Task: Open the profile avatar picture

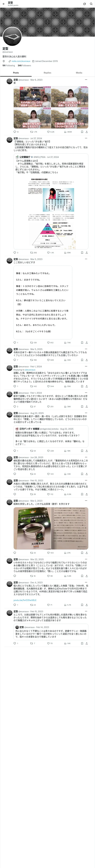Action: (12, 36)
